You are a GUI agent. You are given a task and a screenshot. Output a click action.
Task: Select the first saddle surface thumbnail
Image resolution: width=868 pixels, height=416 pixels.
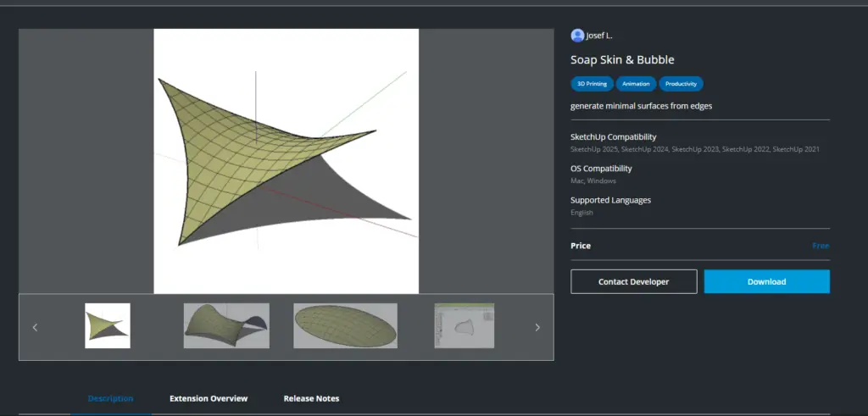click(108, 326)
